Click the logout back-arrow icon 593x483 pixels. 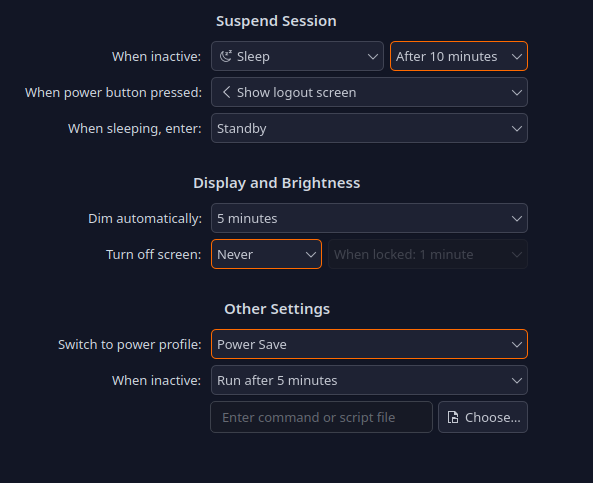226,92
